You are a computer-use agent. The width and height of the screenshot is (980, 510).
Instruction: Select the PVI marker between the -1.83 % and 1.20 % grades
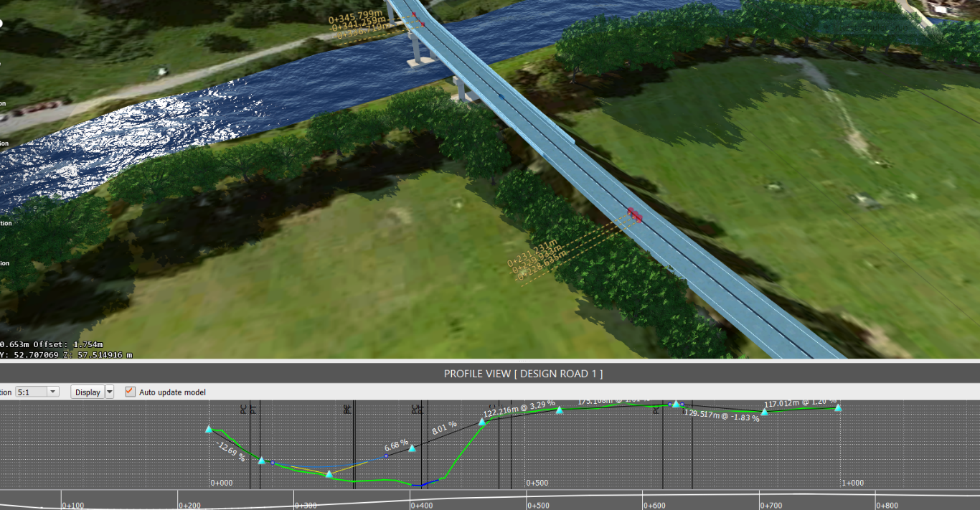coord(765,412)
